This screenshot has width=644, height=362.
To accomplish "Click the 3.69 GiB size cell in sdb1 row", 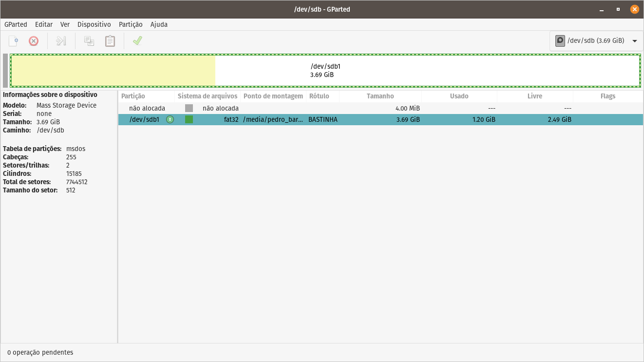I will [x=408, y=119].
